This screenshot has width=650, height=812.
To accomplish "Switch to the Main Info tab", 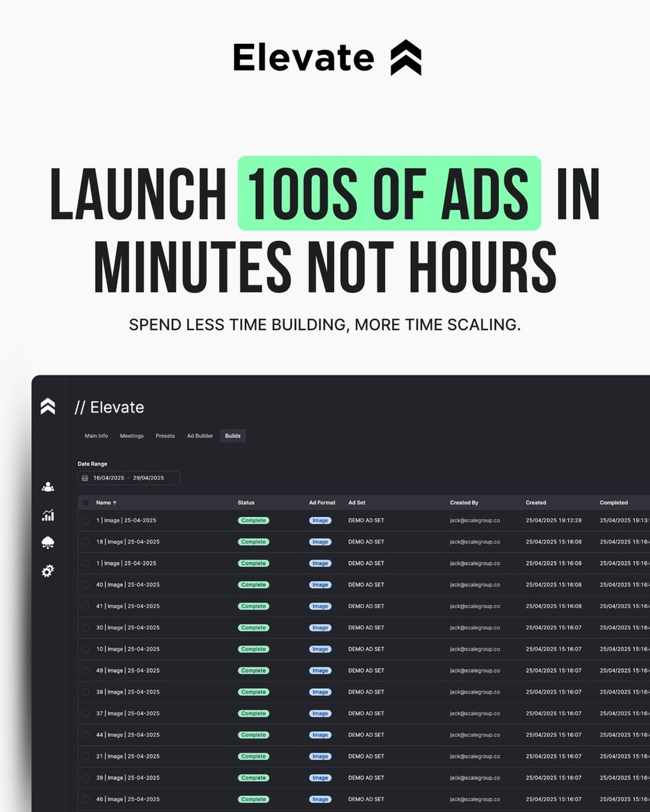I will [x=96, y=436].
